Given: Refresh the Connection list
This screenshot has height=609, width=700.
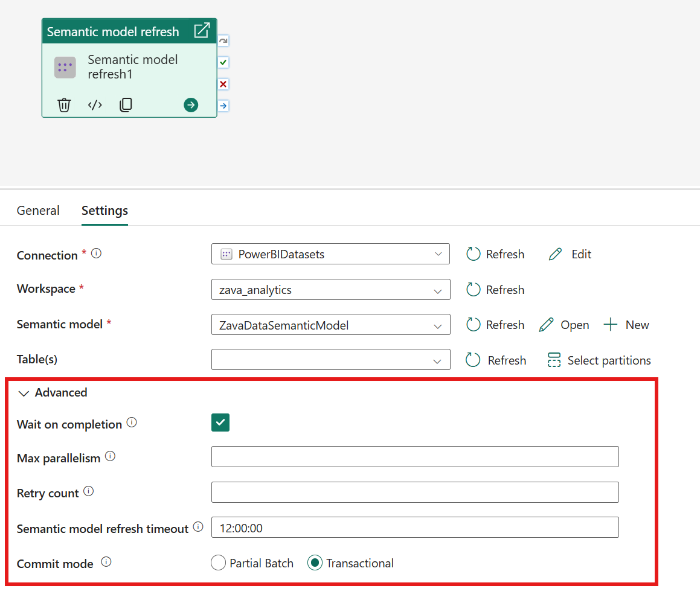Looking at the screenshot, I should point(495,254).
